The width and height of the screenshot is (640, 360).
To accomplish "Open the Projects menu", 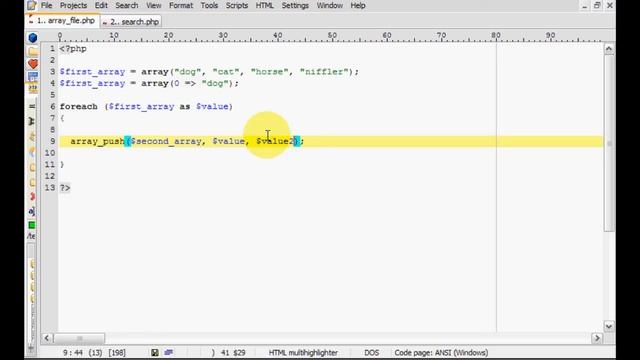I will coord(73,6).
